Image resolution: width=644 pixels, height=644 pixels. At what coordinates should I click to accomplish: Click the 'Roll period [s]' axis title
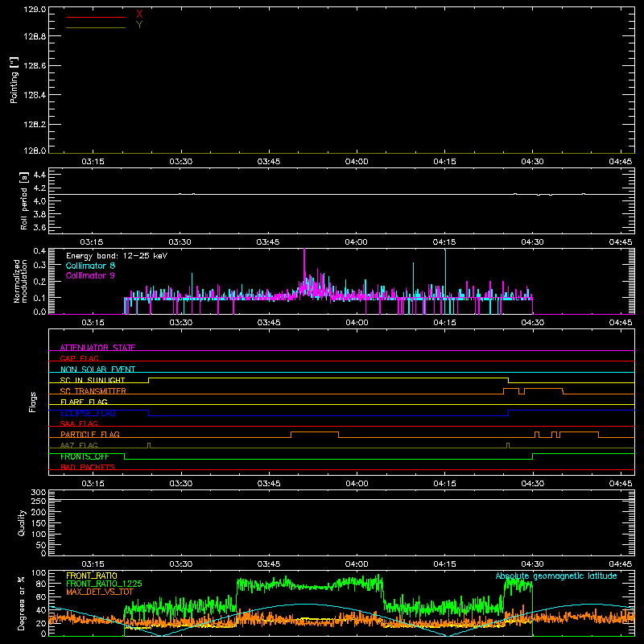(x=24, y=200)
